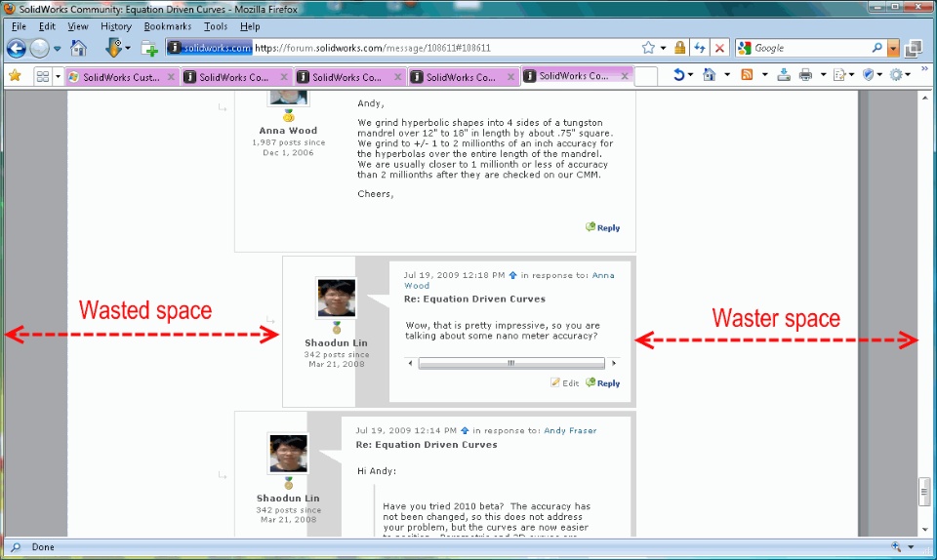Image resolution: width=937 pixels, height=560 pixels.
Task: Reply to Anna Wood's post
Action: click(x=602, y=227)
